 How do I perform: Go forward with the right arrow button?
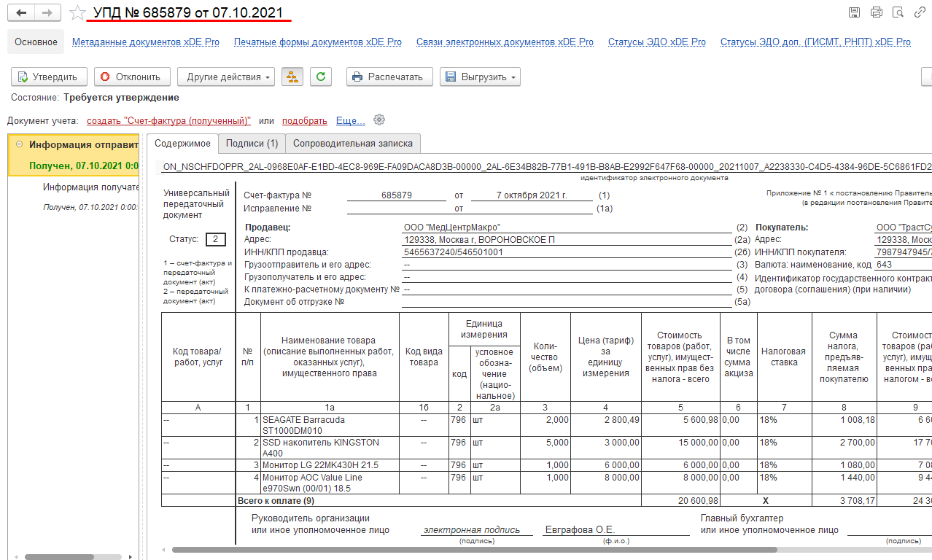[x=47, y=13]
